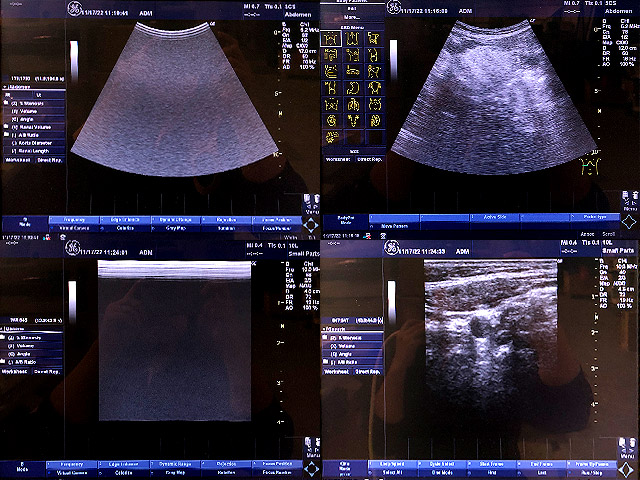The width and height of the screenshot is (640, 480).
Task: Open Worksheet on the 11:24:01 screen
Action: click(x=15, y=372)
